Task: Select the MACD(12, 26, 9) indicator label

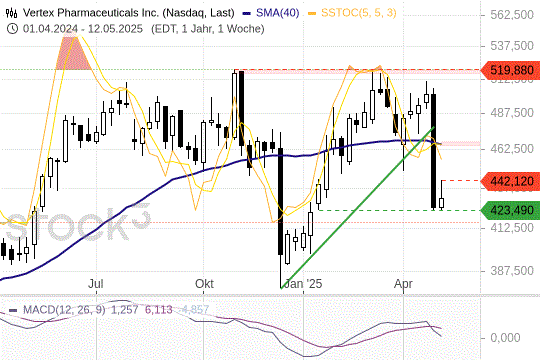Action: click(64, 309)
